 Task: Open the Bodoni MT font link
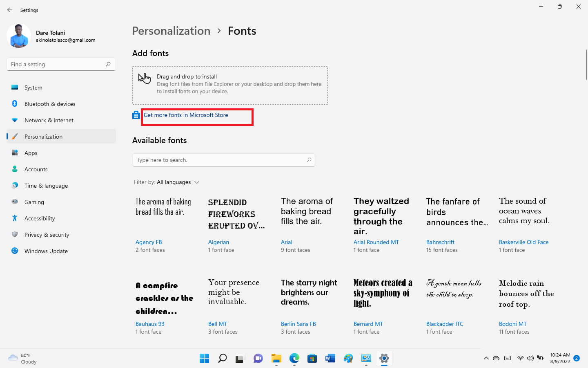click(x=512, y=324)
